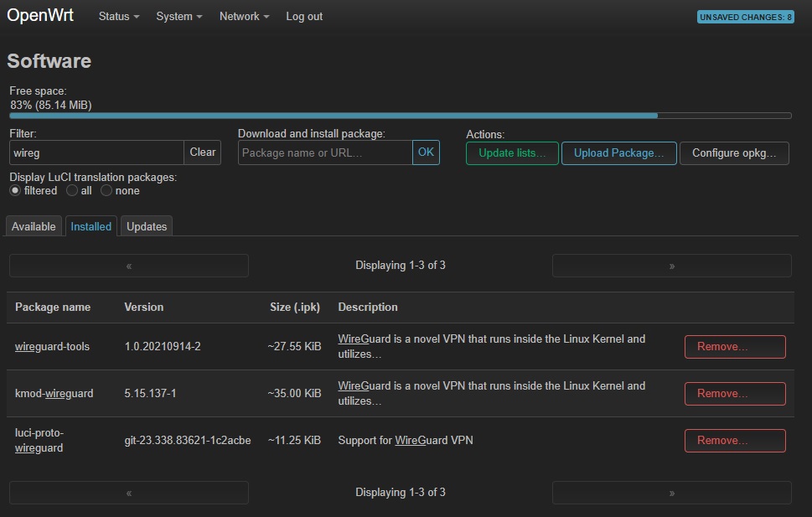
Task: Click the Update lists button
Action: point(512,153)
